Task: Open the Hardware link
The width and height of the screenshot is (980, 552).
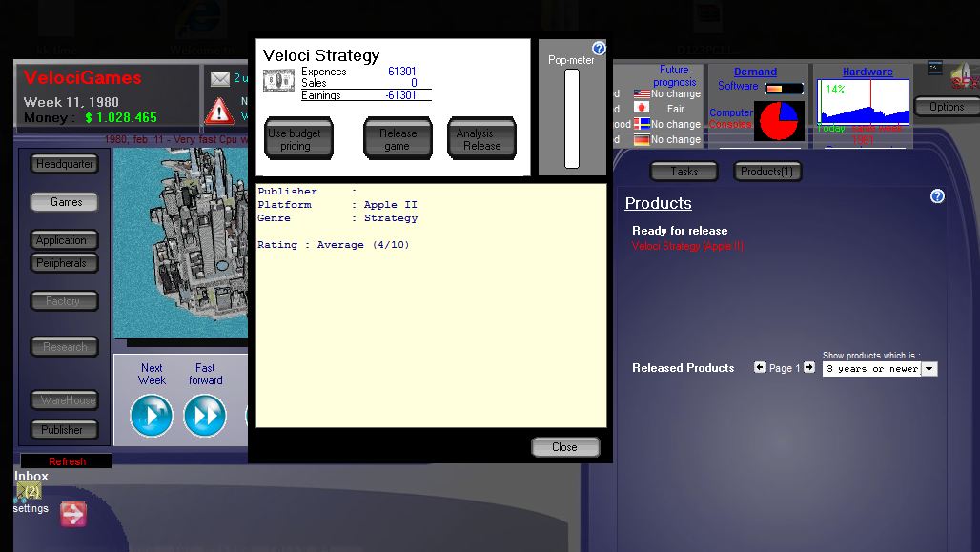Action: coord(868,72)
